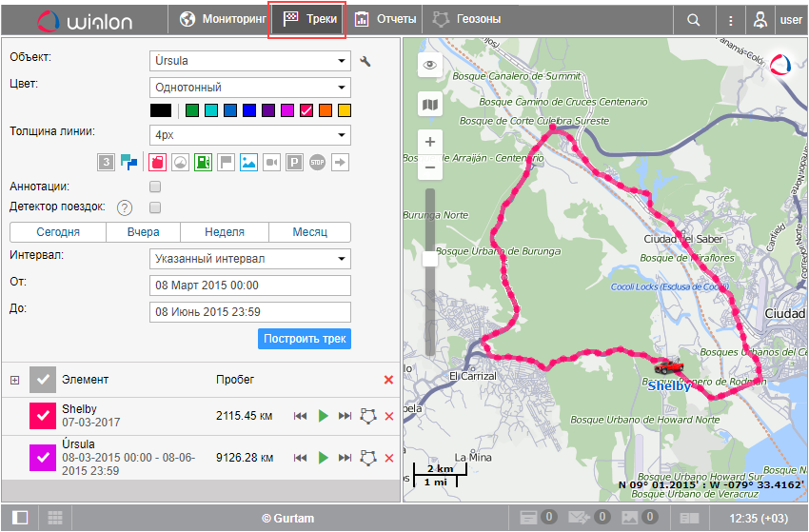Create geofence from Úrsula track
This screenshot has width=809, height=532.
click(368, 458)
